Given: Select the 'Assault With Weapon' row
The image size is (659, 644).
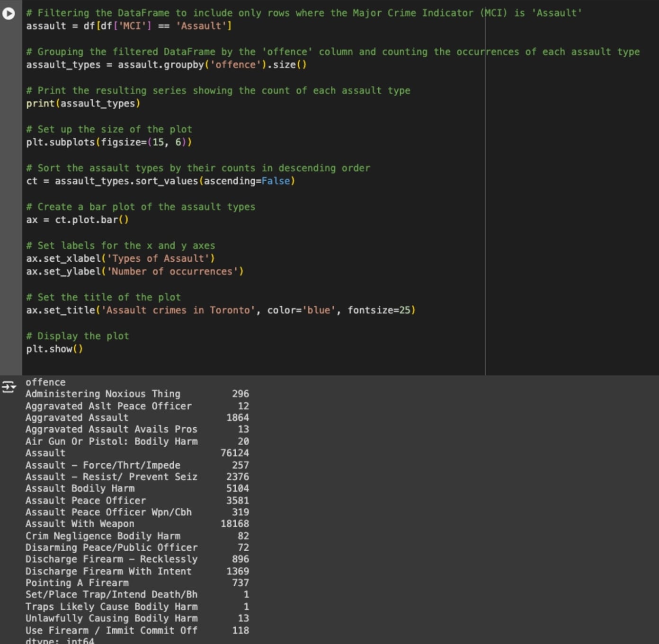Looking at the screenshot, I should pos(137,524).
